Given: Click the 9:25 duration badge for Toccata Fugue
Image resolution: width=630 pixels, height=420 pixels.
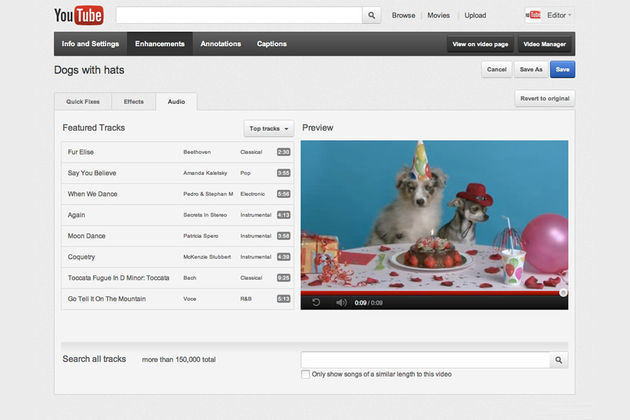Looking at the screenshot, I should (283, 277).
